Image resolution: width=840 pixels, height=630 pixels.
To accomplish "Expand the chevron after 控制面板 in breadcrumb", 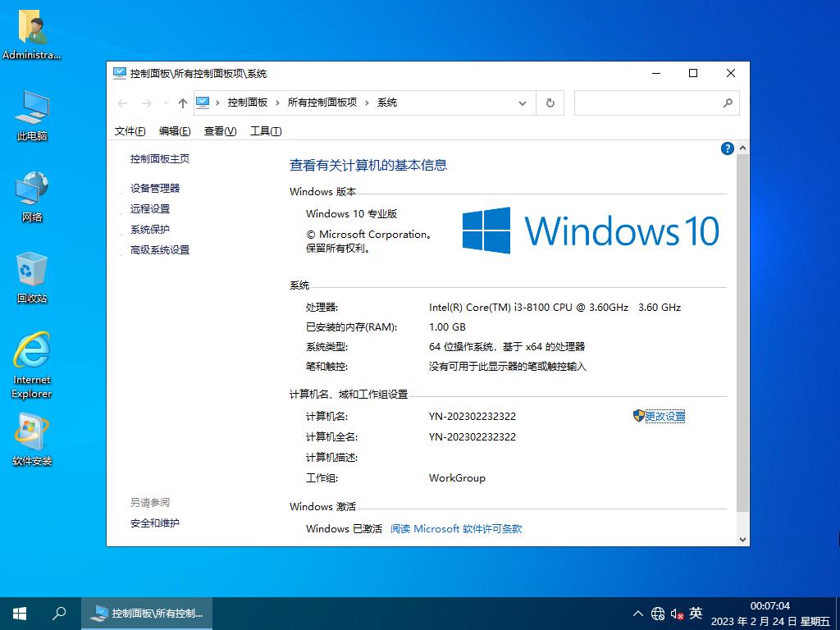I will click(277, 103).
